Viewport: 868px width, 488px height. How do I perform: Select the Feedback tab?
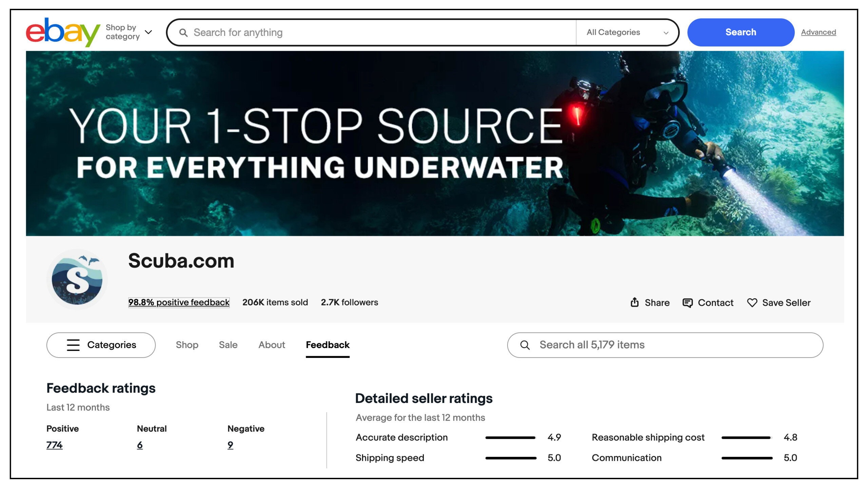pyautogui.click(x=328, y=345)
